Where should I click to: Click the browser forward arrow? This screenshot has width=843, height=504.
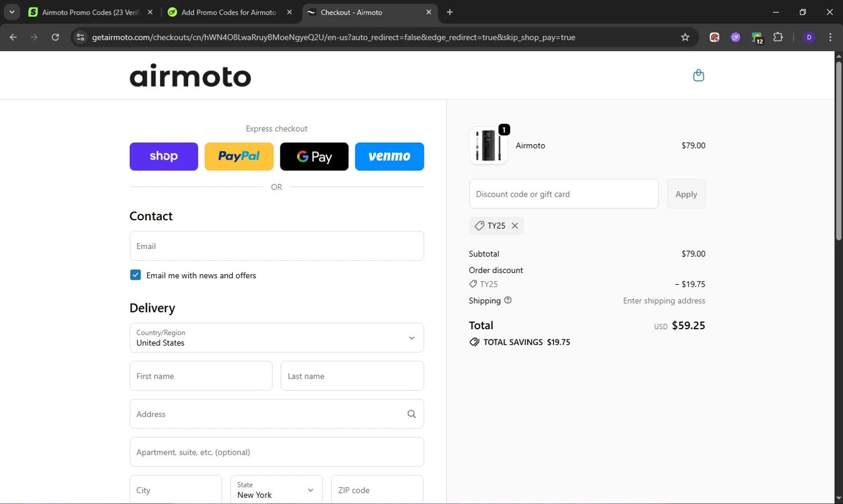34,37
